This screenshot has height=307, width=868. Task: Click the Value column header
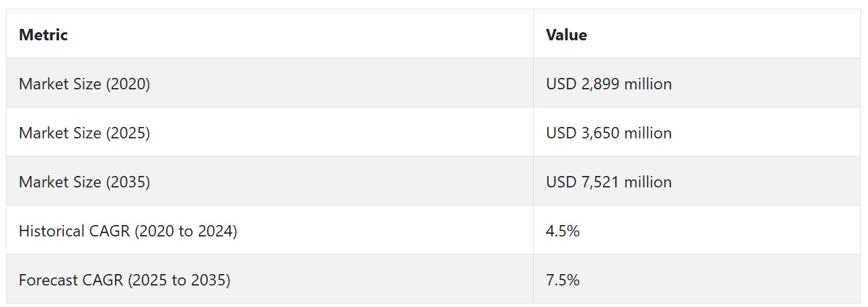[x=697, y=34]
